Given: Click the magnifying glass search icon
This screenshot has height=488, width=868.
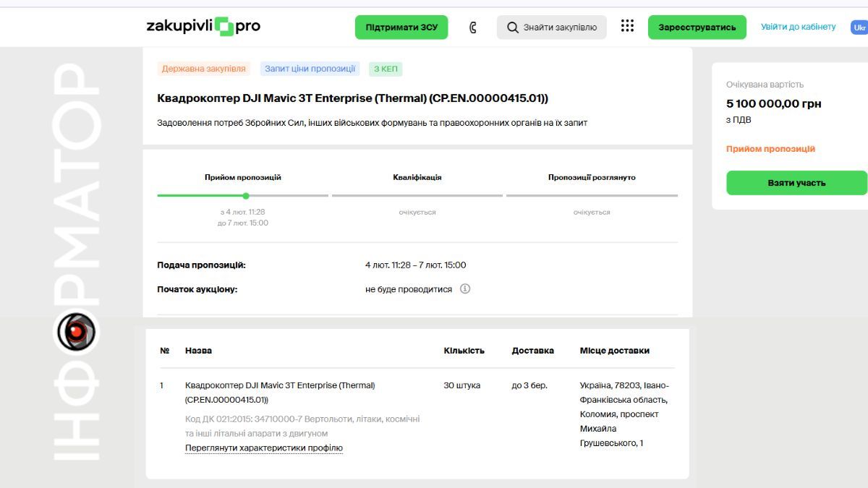Looking at the screenshot, I should coord(512,27).
